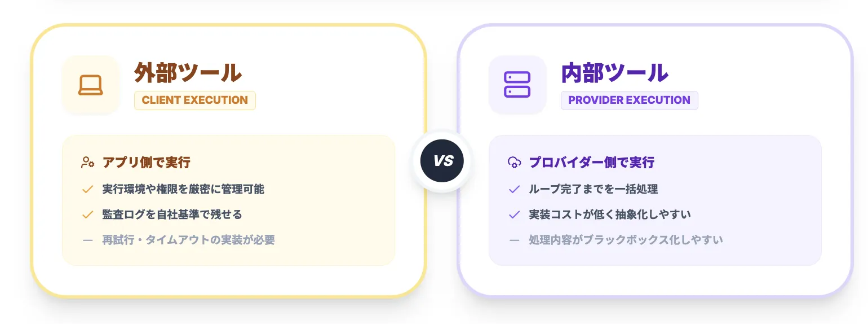Click the server icon beside 内部ツール
Image resolution: width=868 pixels, height=324 pixels.
[x=517, y=85]
